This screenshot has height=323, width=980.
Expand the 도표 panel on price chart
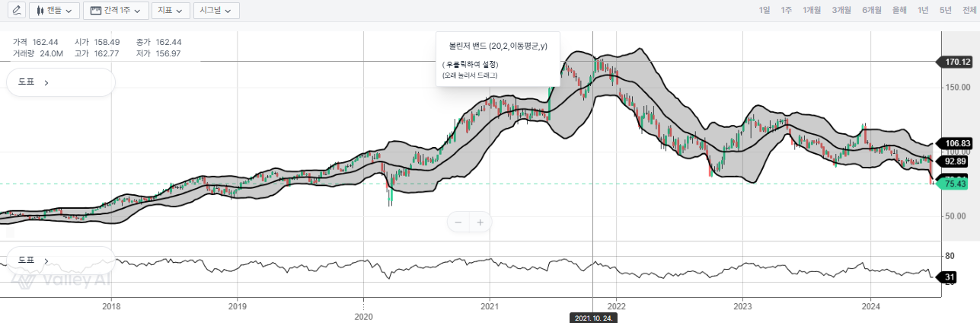tap(61, 82)
